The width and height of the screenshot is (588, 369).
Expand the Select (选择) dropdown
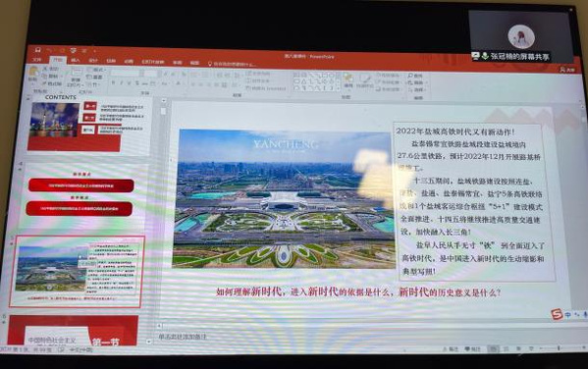(416, 90)
